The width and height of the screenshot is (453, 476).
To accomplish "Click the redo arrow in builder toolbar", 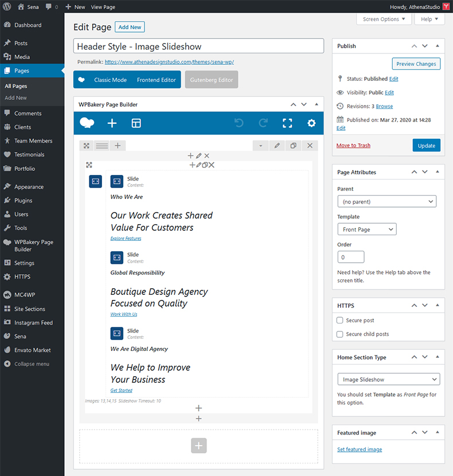I will [x=263, y=123].
